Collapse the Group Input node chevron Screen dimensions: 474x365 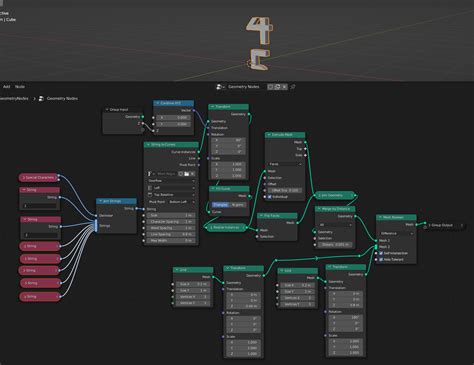[x=107, y=109]
